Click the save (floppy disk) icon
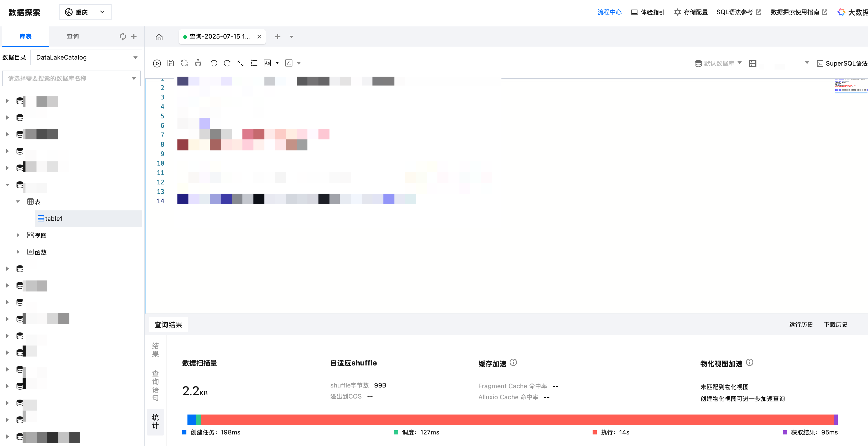Screen dimensions: 868x446 click(x=170, y=63)
